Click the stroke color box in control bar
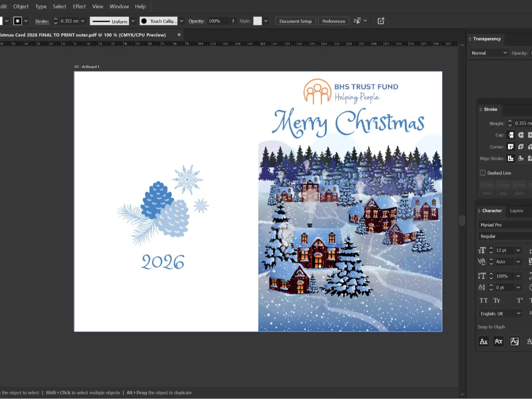Viewport: 532px width, 399px height. click(18, 21)
